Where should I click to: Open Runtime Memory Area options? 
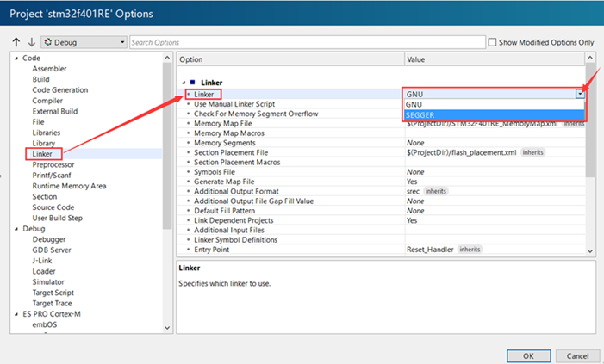click(69, 186)
